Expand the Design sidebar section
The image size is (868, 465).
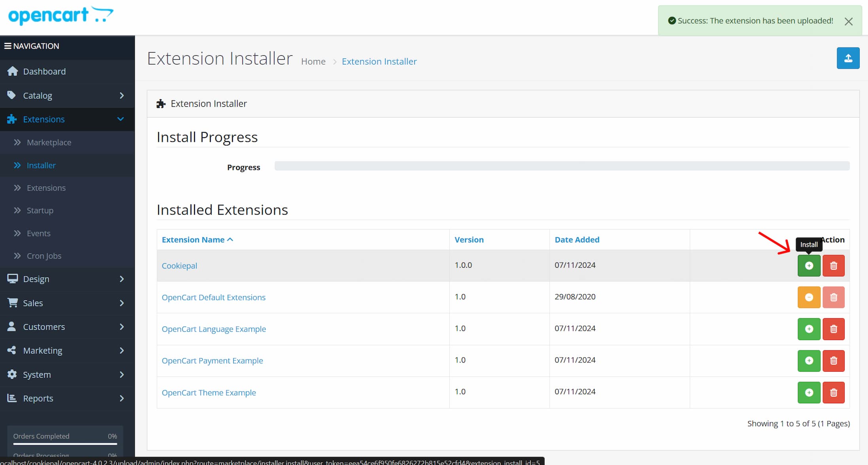tap(36, 279)
